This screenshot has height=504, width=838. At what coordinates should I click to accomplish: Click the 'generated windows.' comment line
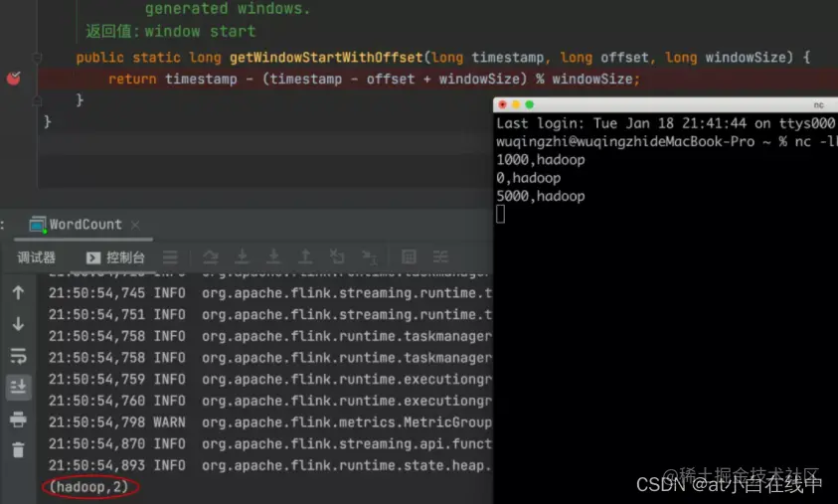click(x=227, y=9)
